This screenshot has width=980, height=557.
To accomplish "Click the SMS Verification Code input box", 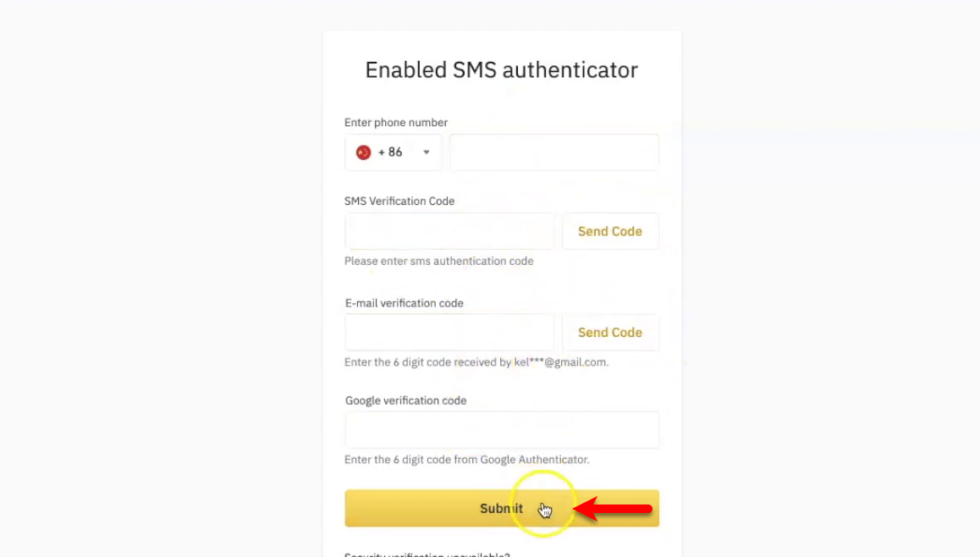I will click(x=449, y=231).
